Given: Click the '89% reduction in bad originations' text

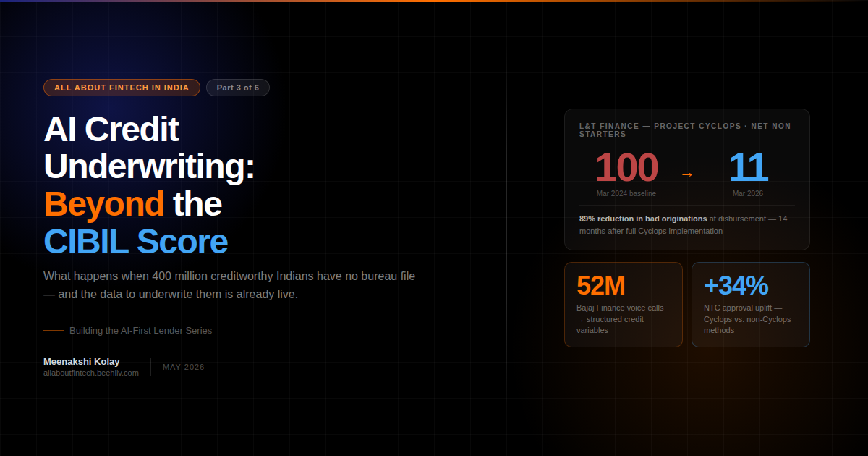Looking at the screenshot, I should click(x=643, y=218).
